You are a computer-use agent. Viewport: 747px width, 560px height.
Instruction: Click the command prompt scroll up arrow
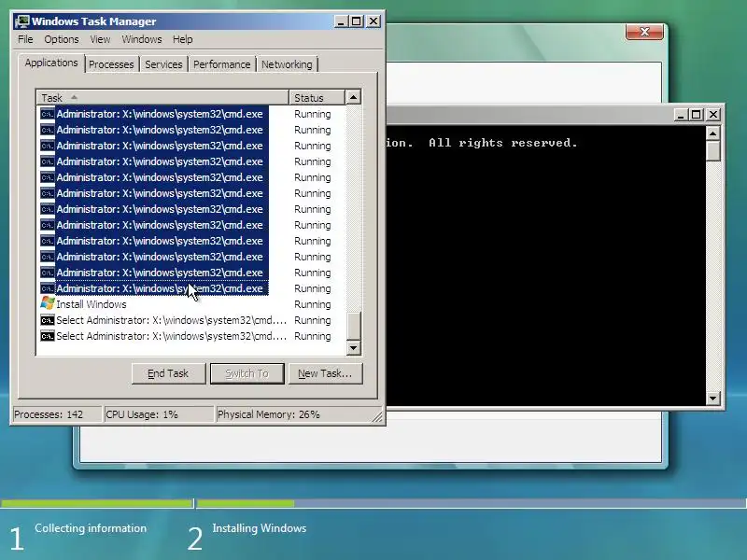pyautogui.click(x=712, y=133)
